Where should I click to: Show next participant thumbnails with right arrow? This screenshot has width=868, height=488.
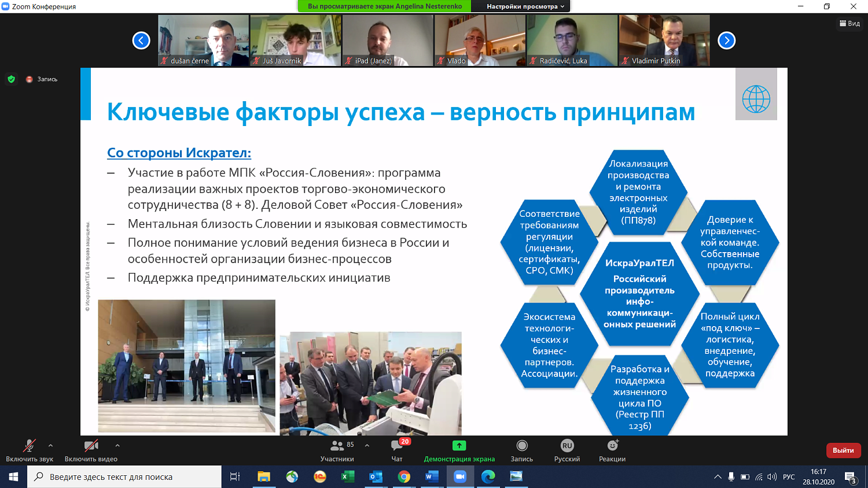[x=727, y=40]
